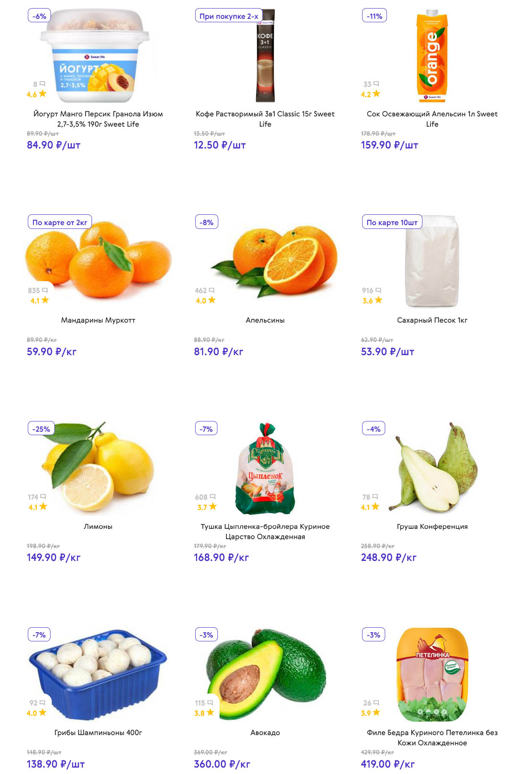Click the star rating icon for Авокадо
The height and width of the screenshot is (774, 532).
(x=210, y=713)
